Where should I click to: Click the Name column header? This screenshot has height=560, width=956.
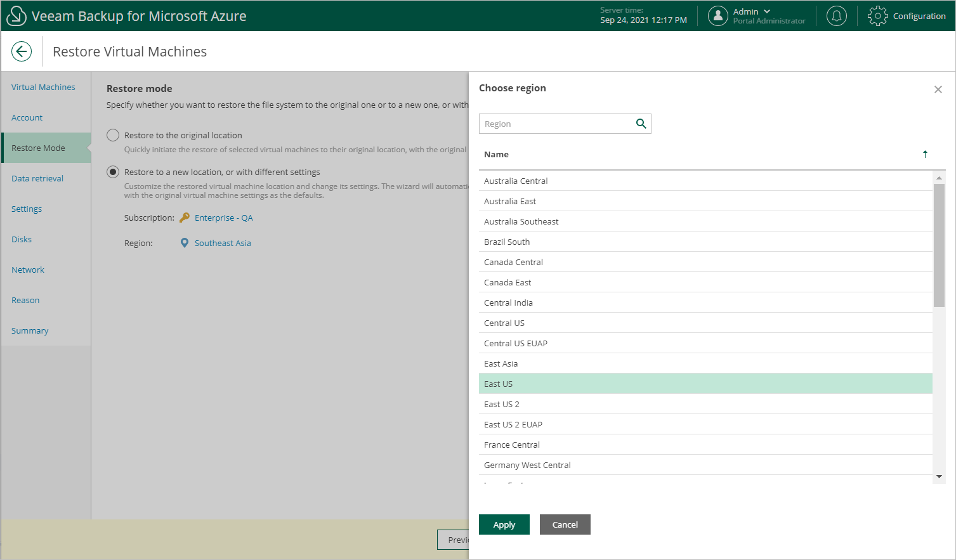(496, 154)
